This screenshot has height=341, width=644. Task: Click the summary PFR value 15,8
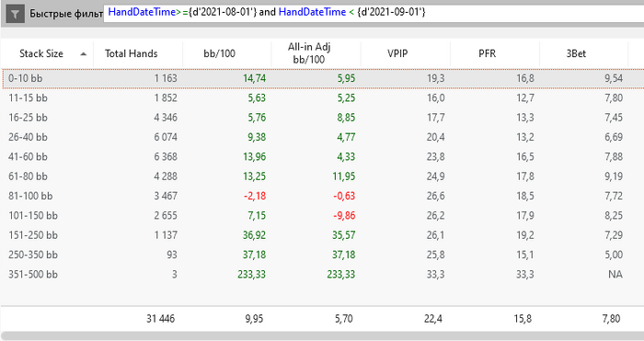tap(523, 318)
